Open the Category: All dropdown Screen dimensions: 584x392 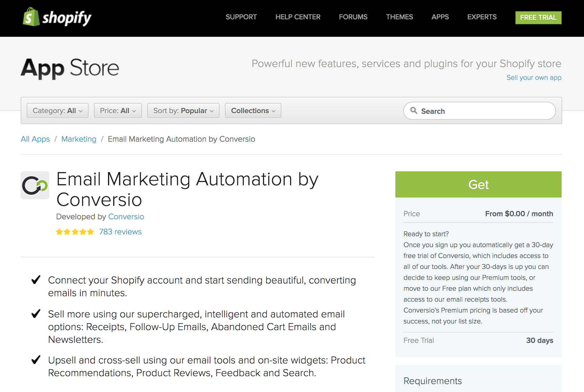pos(57,110)
